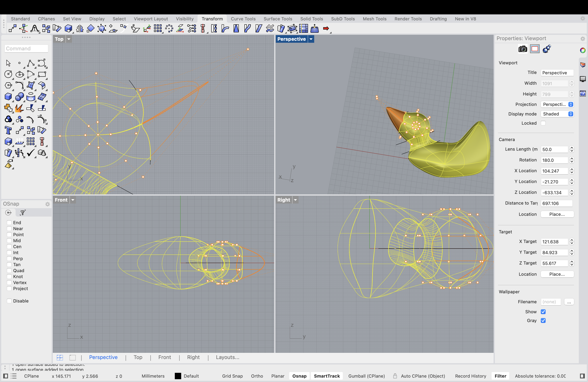The width and height of the screenshot is (588, 382).
Task: Click the Command input field
Action: (26, 49)
